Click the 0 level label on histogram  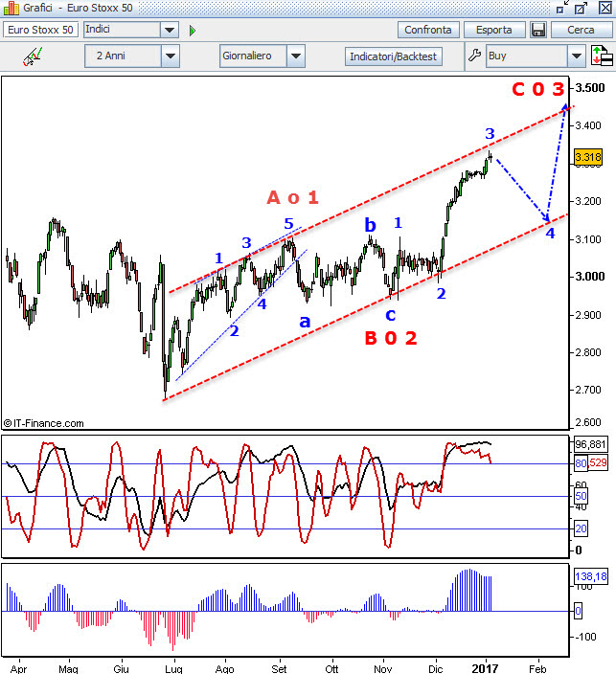tap(578, 611)
